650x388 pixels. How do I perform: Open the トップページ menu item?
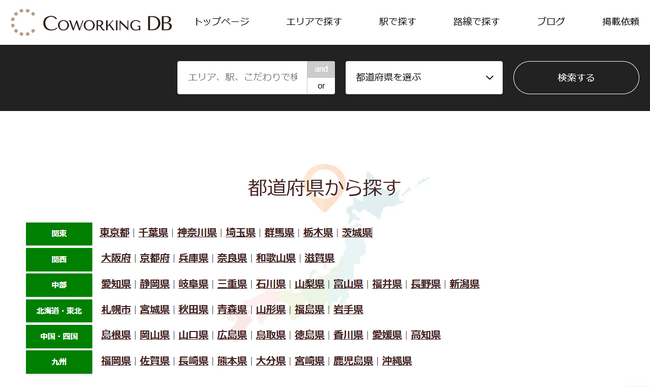[x=222, y=22]
